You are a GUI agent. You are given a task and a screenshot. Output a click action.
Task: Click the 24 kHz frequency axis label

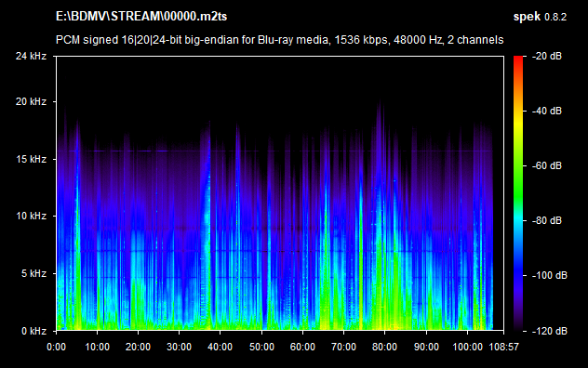31,56
